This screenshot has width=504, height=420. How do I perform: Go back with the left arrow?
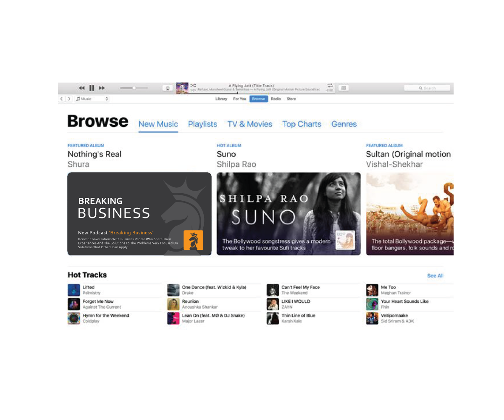pos(61,99)
